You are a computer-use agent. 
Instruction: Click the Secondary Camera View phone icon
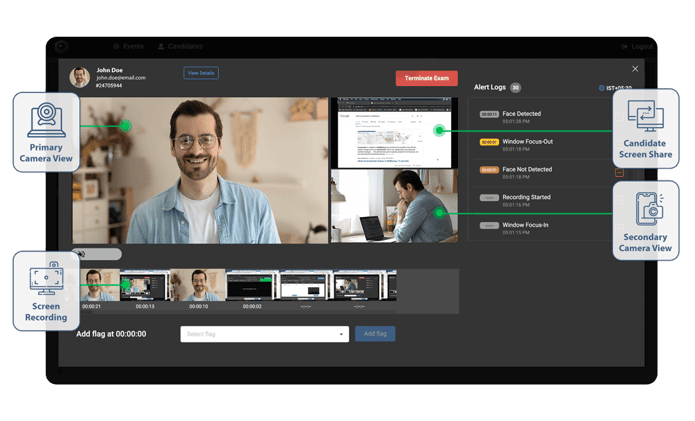(x=649, y=209)
